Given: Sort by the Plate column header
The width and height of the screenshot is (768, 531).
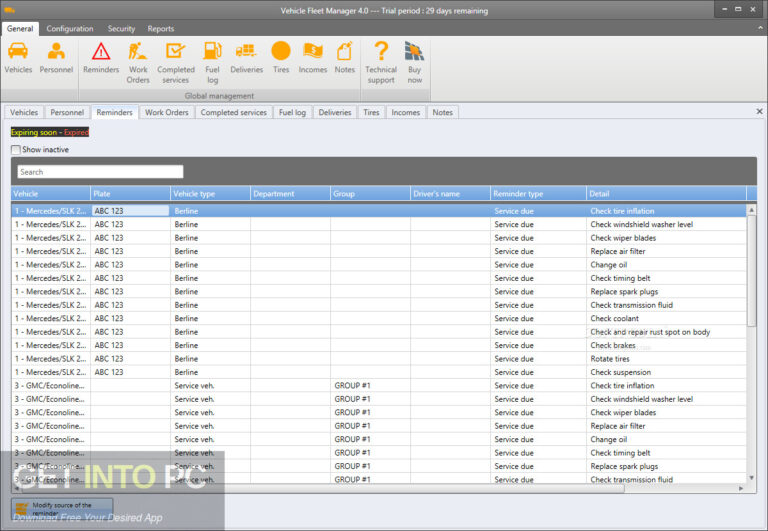Looking at the screenshot, I should tap(130, 193).
